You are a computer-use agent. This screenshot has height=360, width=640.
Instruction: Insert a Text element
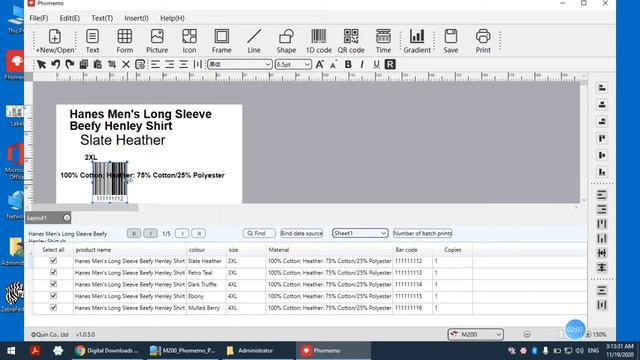point(92,41)
